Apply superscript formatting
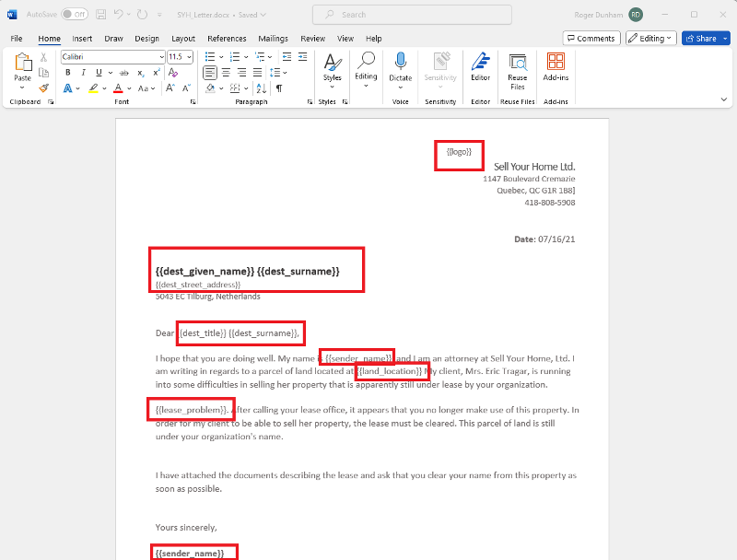 pyautogui.click(x=157, y=73)
